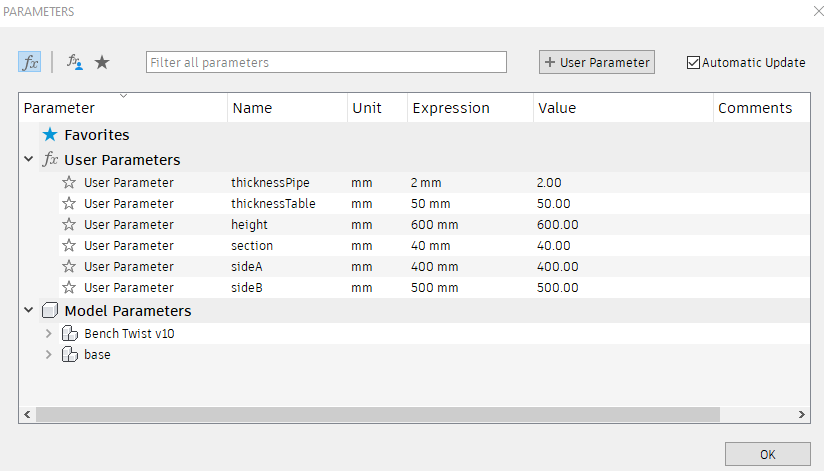Sort by the Name column header
This screenshot has height=471, width=824.
click(x=252, y=108)
